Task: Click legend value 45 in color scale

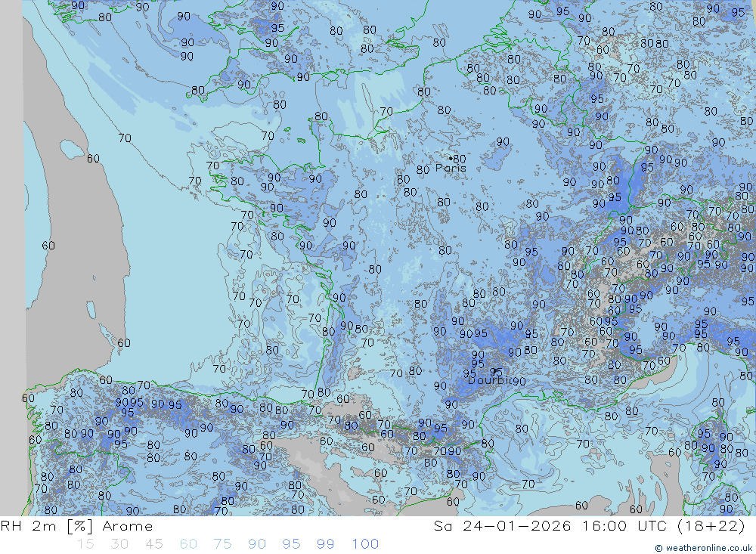Action: click(153, 544)
